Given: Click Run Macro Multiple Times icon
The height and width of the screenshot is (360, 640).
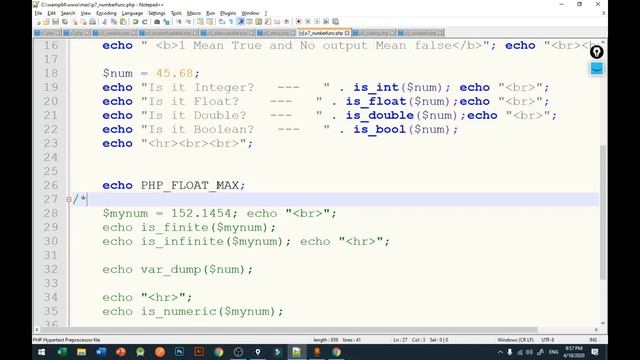Looking at the screenshot, I should pyautogui.click(x=326, y=21).
